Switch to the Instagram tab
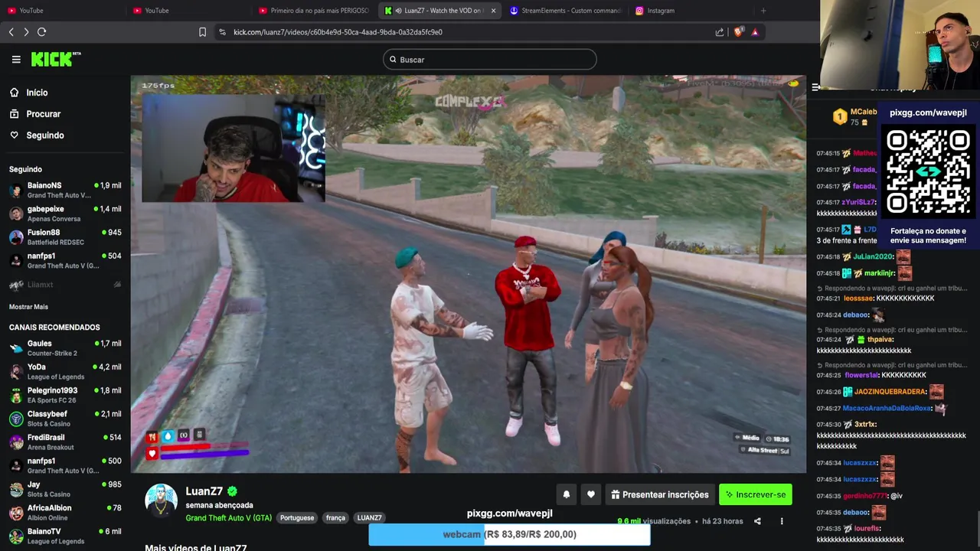980x551 pixels. coord(691,11)
